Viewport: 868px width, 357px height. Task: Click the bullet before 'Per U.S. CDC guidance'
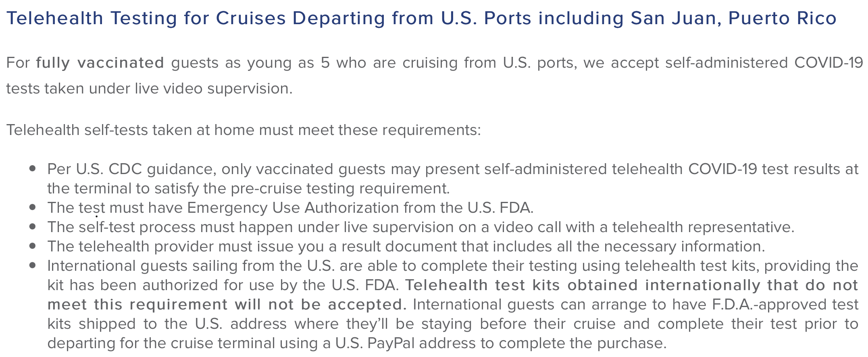click(33, 169)
